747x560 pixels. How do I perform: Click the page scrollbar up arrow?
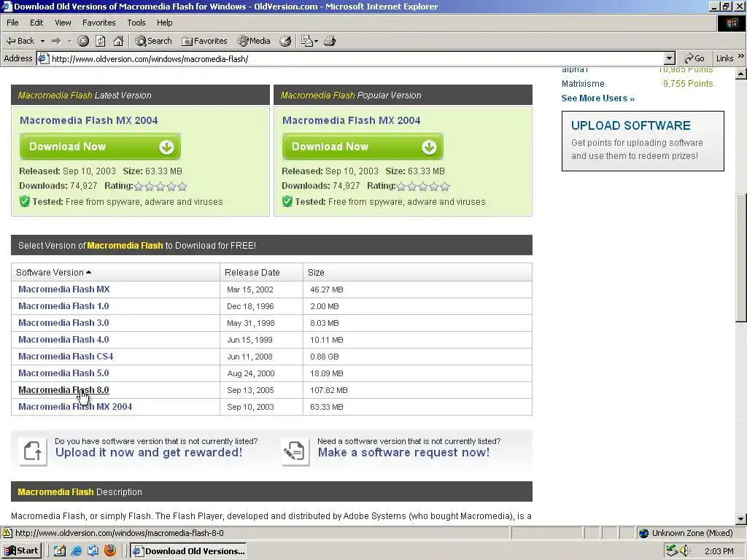point(741,74)
